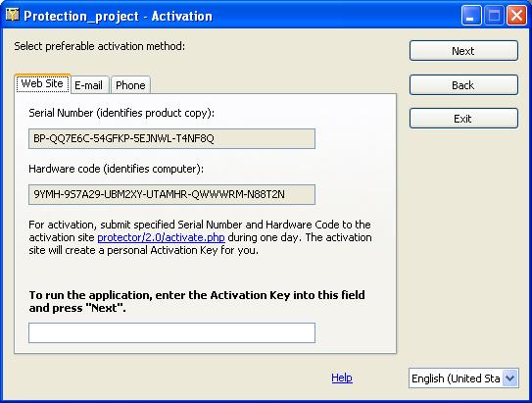Click the window title bar text
Screen dimensions: 532x403
pyautogui.click(x=118, y=16)
